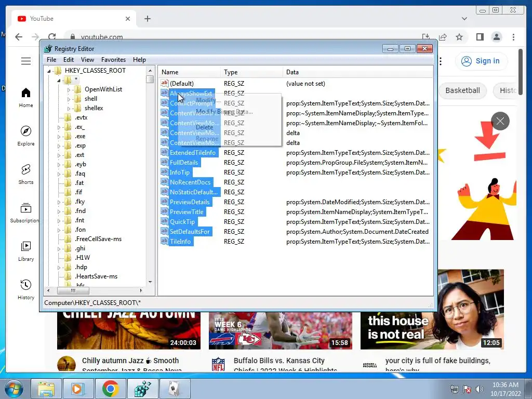Open Windows Explorer from the taskbar
This screenshot has width=532, height=399.
pos(46,389)
